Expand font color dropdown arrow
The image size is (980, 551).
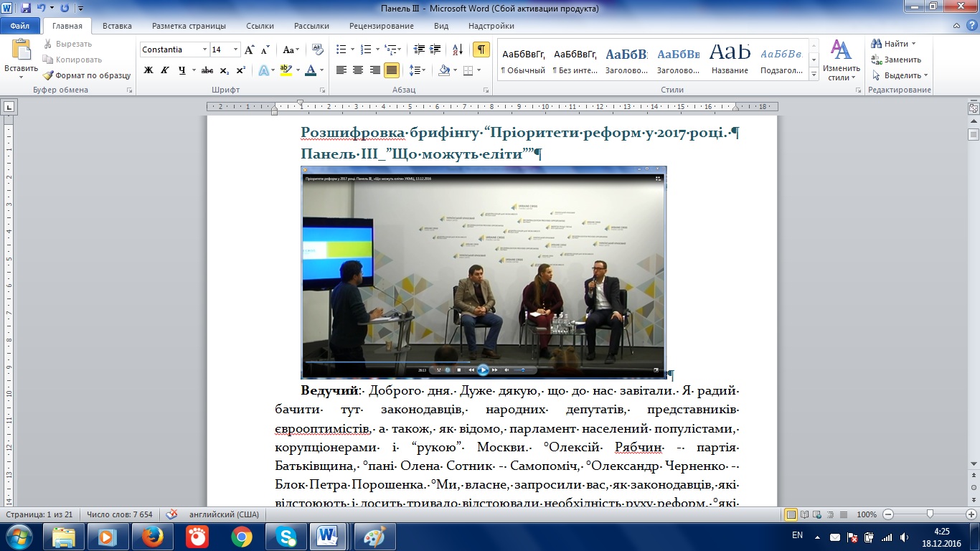(x=323, y=70)
